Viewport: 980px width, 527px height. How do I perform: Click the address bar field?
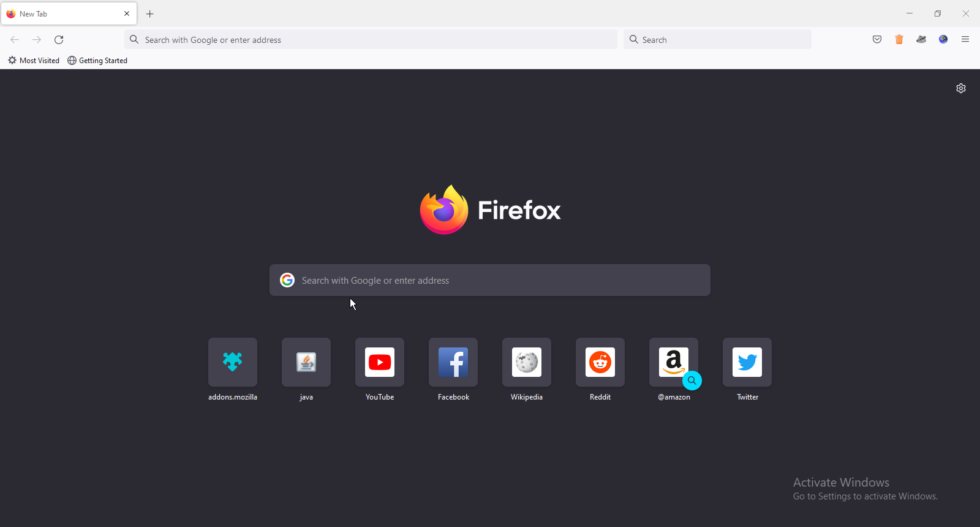coord(371,40)
